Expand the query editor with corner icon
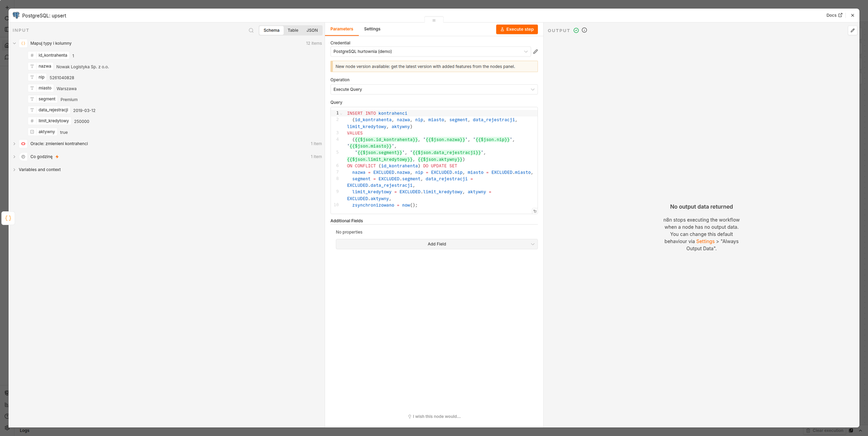Image resolution: width=868 pixels, height=436 pixels. tap(535, 211)
